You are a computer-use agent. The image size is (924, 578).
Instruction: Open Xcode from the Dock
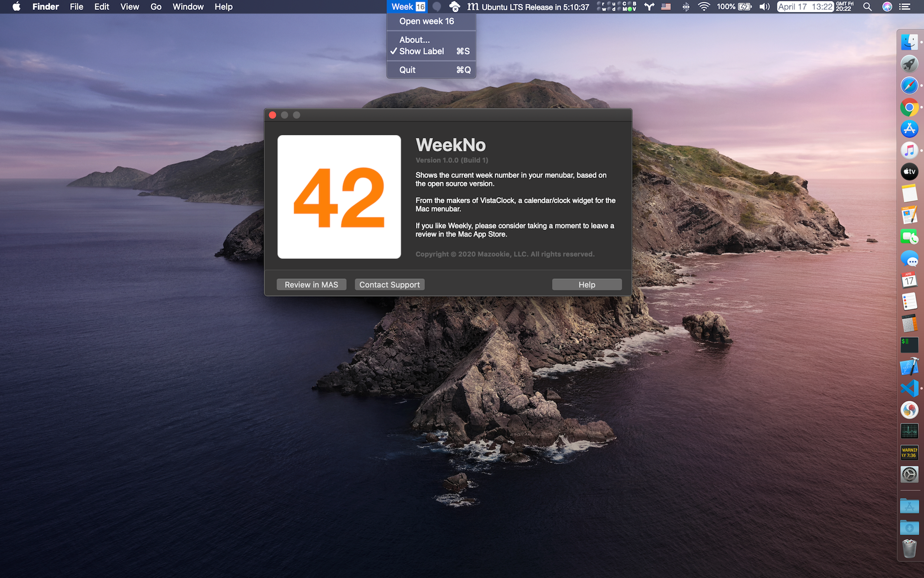point(910,367)
